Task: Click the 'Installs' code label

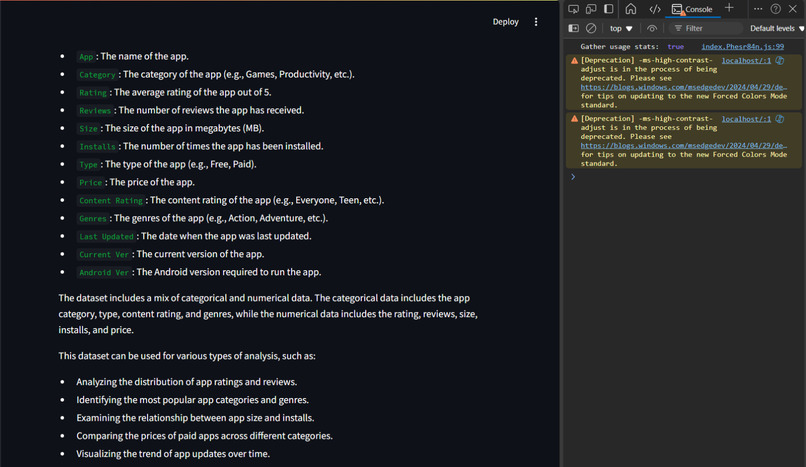Action: (x=97, y=146)
